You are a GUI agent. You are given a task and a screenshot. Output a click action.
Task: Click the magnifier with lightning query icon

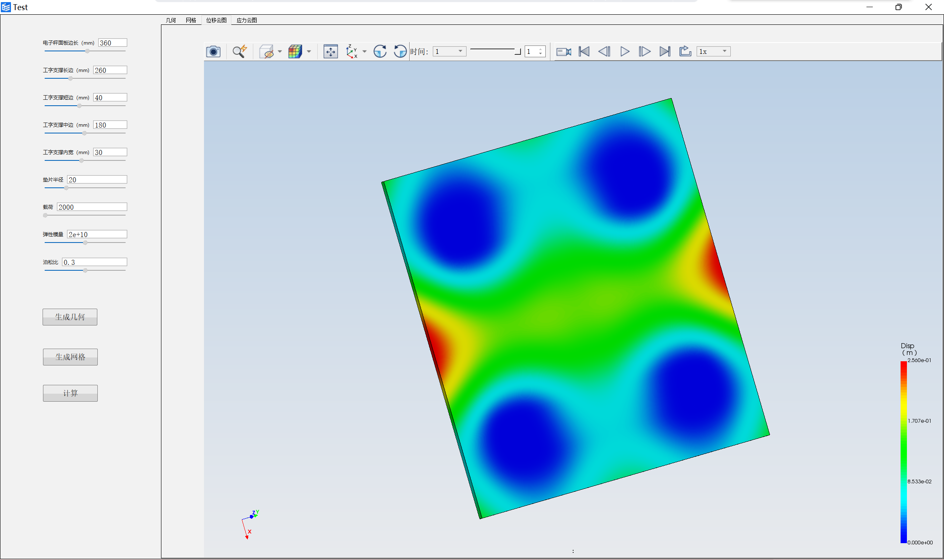click(240, 51)
